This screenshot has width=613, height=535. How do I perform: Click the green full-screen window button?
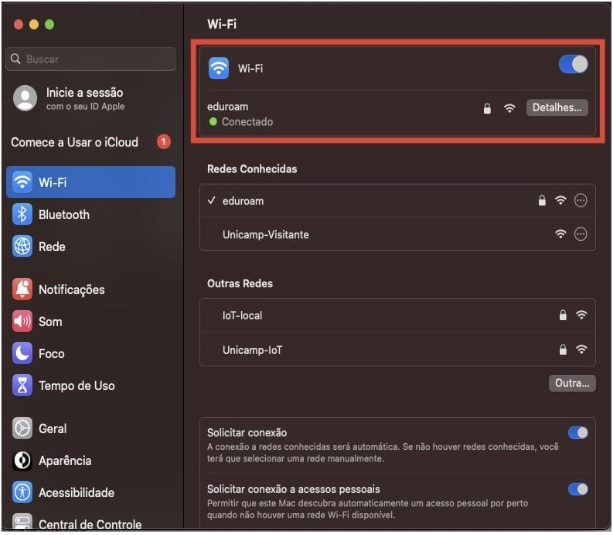[x=50, y=25]
